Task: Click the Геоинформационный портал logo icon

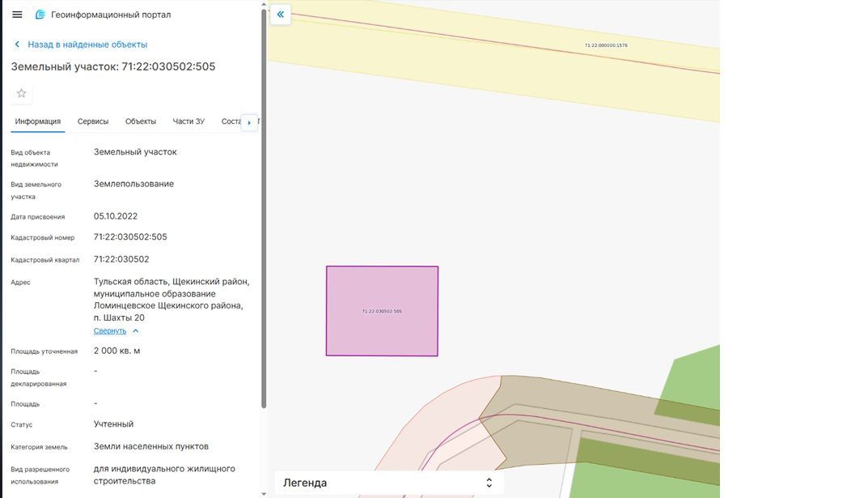Action: click(x=40, y=15)
